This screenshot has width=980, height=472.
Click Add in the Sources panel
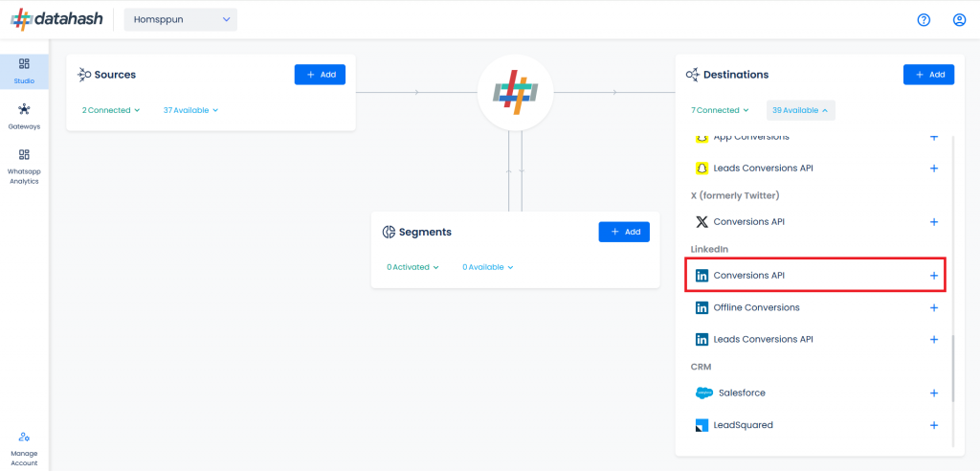tap(320, 75)
